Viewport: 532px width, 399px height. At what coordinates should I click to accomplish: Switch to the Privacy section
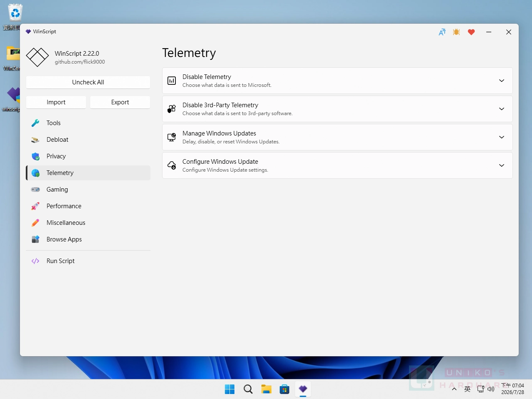click(88, 156)
